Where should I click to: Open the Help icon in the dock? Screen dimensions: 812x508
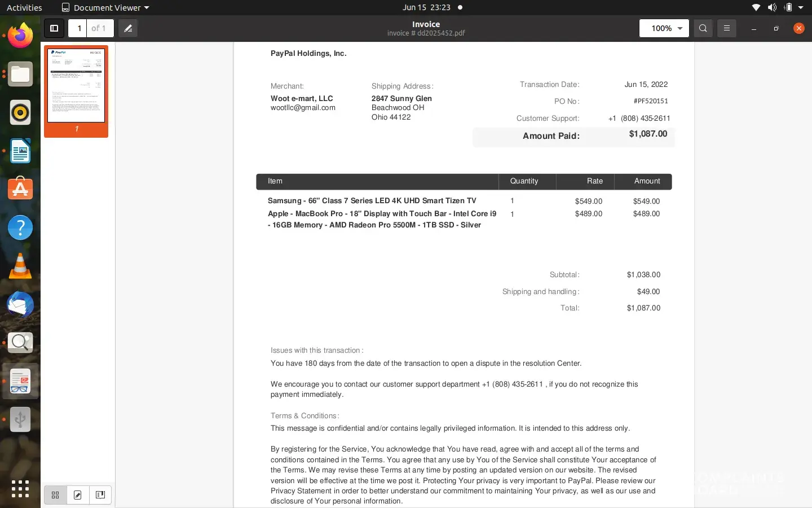coord(20,227)
